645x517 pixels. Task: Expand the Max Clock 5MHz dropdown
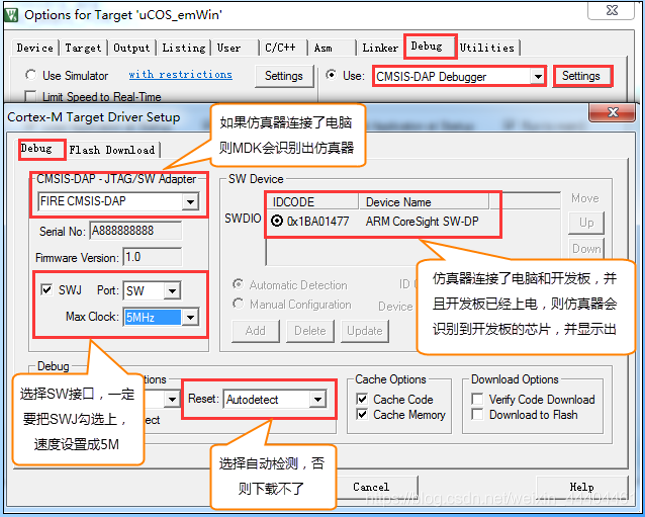190,317
